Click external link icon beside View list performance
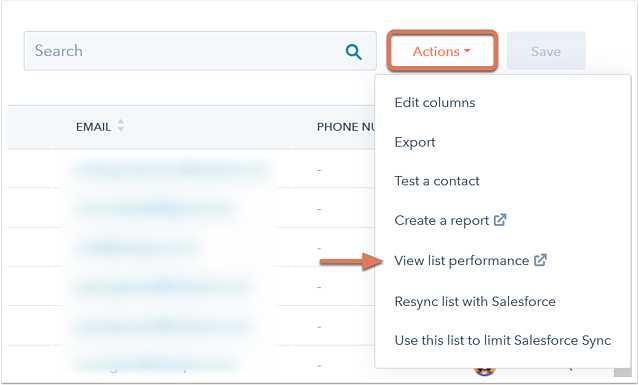639x385 pixels. (540, 260)
